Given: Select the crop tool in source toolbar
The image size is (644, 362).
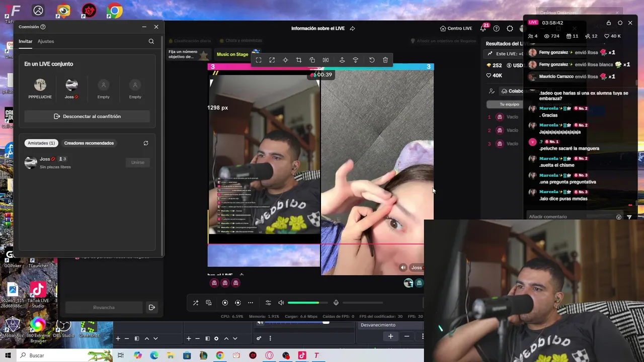Looking at the screenshot, I should coord(299,60).
